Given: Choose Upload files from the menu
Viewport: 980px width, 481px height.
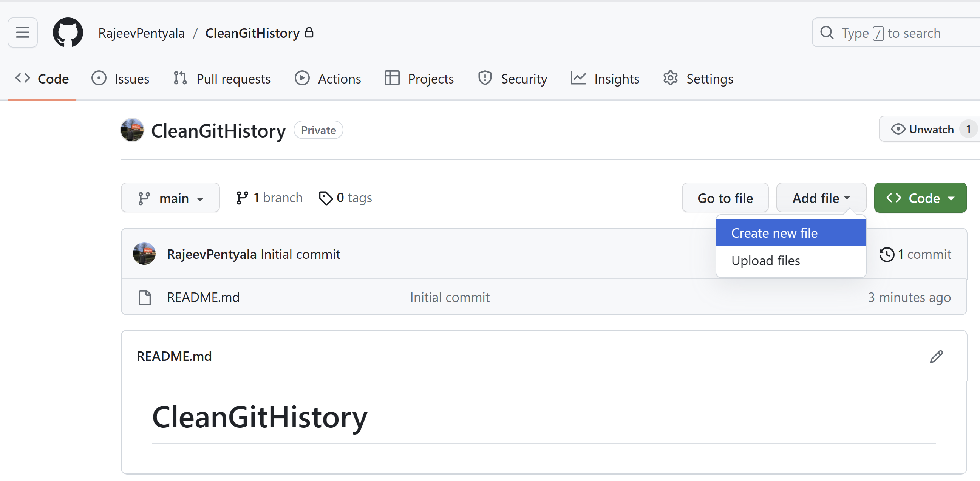Looking at the screenshot, I should (x=765, y=261).
